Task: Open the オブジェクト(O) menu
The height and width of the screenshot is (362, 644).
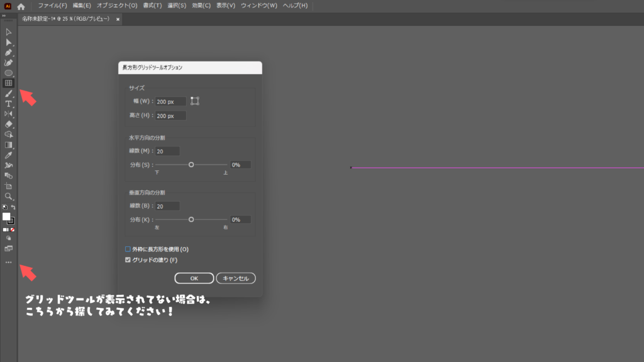Action: (117, 6)
